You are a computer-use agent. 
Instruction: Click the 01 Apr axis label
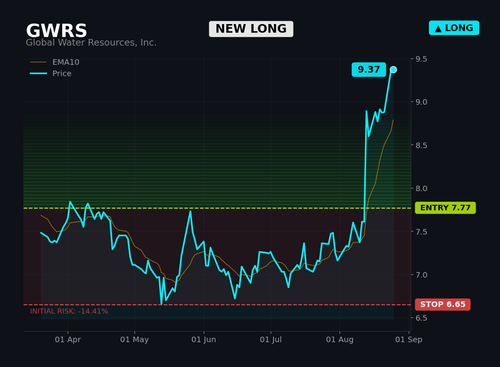click(x=68, y=339)
